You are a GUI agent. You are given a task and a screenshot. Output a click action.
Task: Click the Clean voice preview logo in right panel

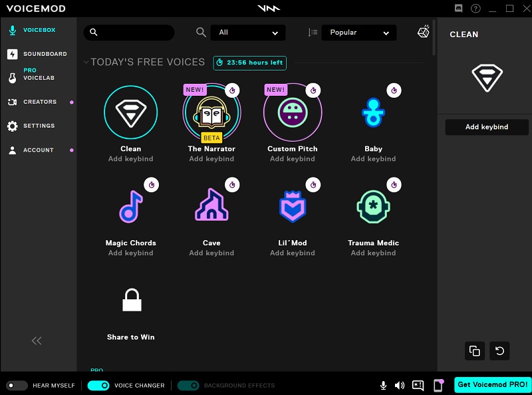[x=487, y=78]
